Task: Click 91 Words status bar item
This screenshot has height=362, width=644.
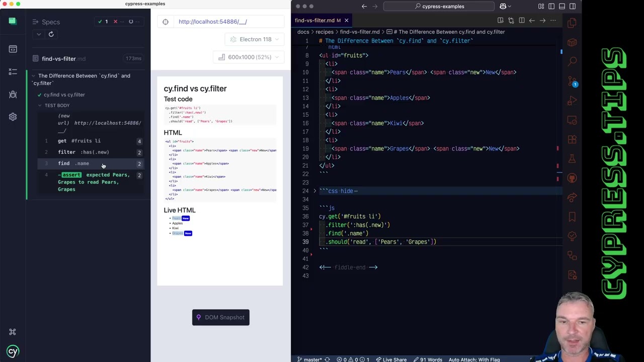Action: (428, 359)
